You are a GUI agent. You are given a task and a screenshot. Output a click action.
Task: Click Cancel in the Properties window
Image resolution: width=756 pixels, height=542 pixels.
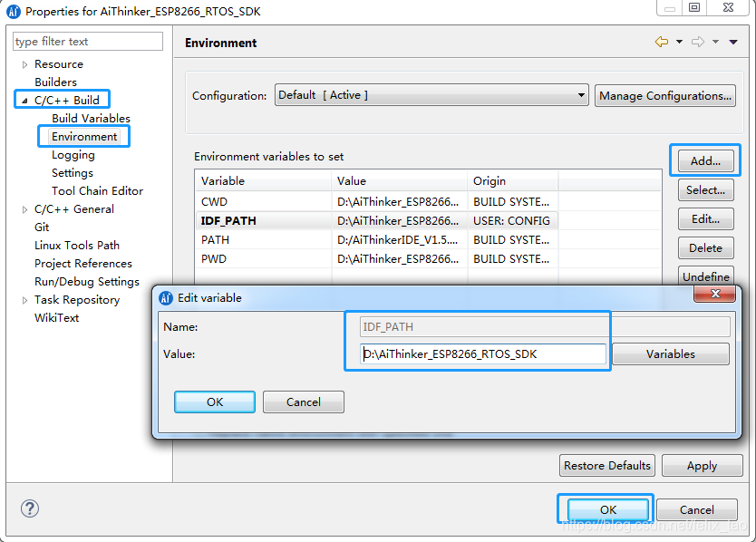697,509
